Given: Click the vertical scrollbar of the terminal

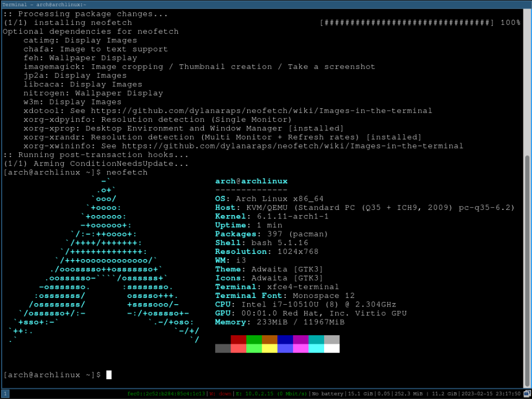Looking at the screenshot, I should tap(527, 270).
